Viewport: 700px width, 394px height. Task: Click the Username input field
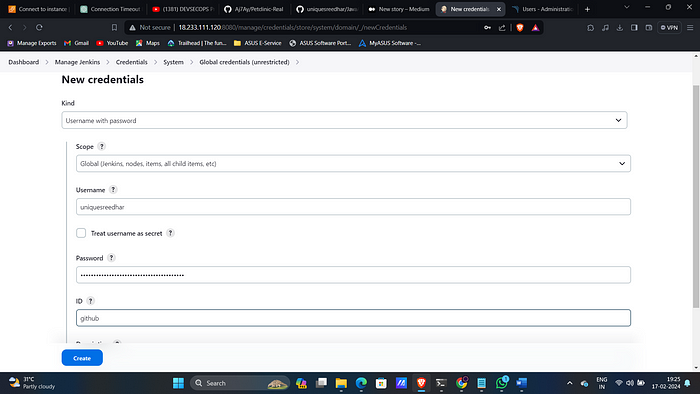(x=353, y=207)
